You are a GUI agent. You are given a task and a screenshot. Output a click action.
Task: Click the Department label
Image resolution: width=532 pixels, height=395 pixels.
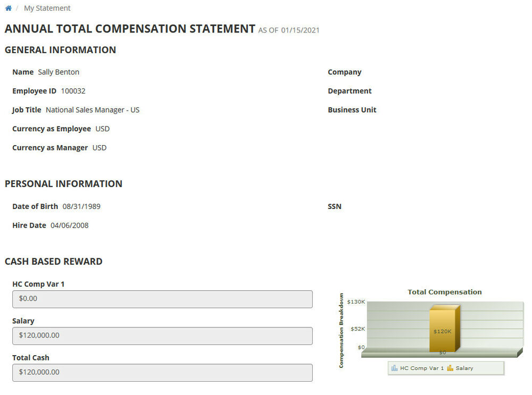[350, 91]
